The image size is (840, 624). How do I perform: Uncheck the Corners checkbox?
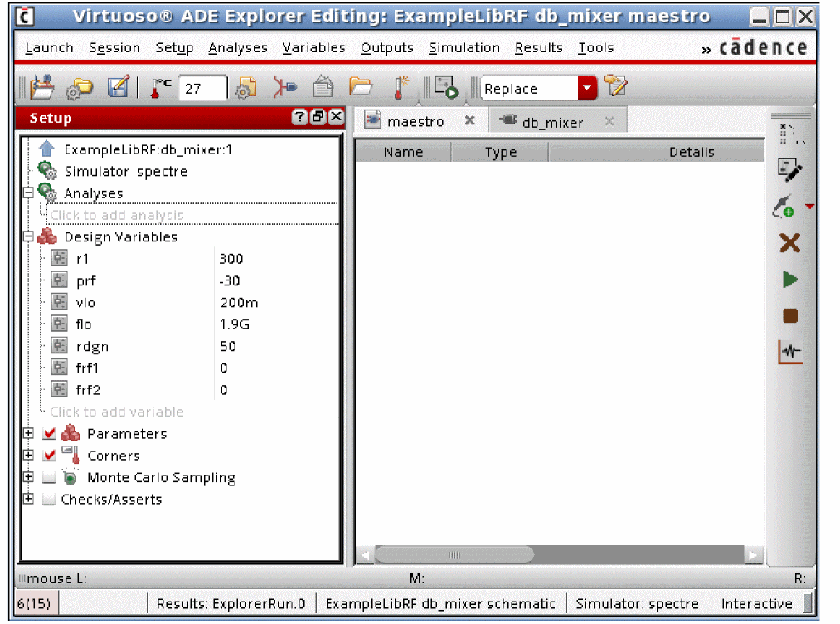pos(49,455)
